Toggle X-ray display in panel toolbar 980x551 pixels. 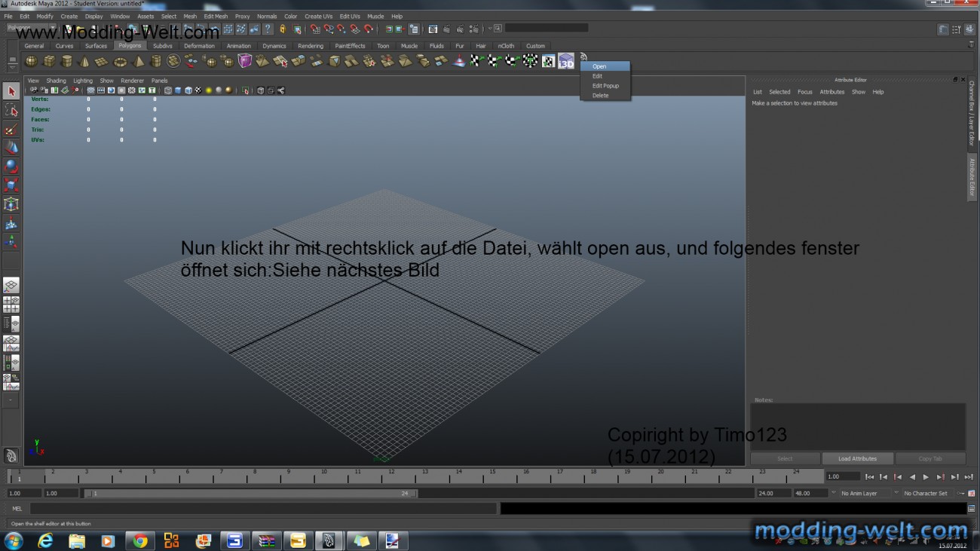click(x=261, y=90)
